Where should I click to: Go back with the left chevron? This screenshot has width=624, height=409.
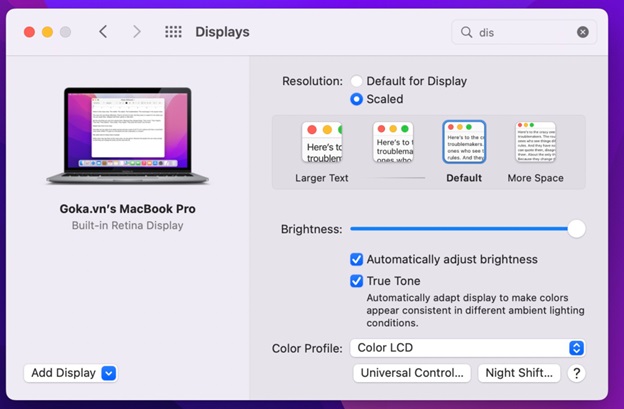coord(103,32)
